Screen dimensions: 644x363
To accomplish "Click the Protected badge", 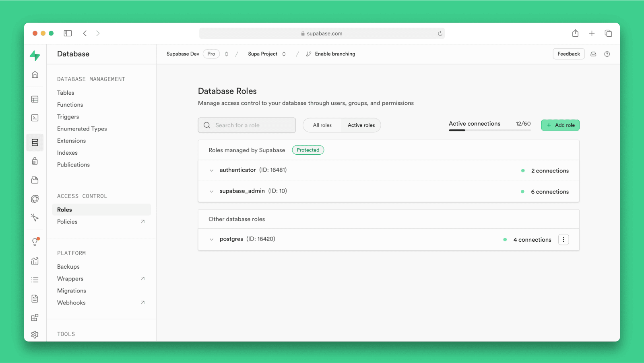I will [x=308, y=150].
